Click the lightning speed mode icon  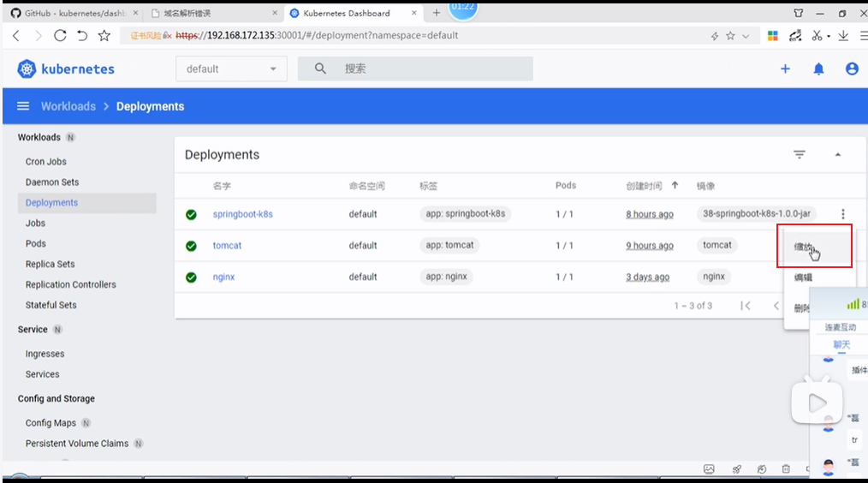(x=715, y=36)
